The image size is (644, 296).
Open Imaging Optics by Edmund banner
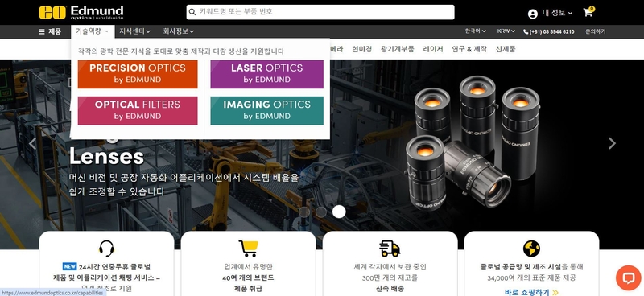267,110
